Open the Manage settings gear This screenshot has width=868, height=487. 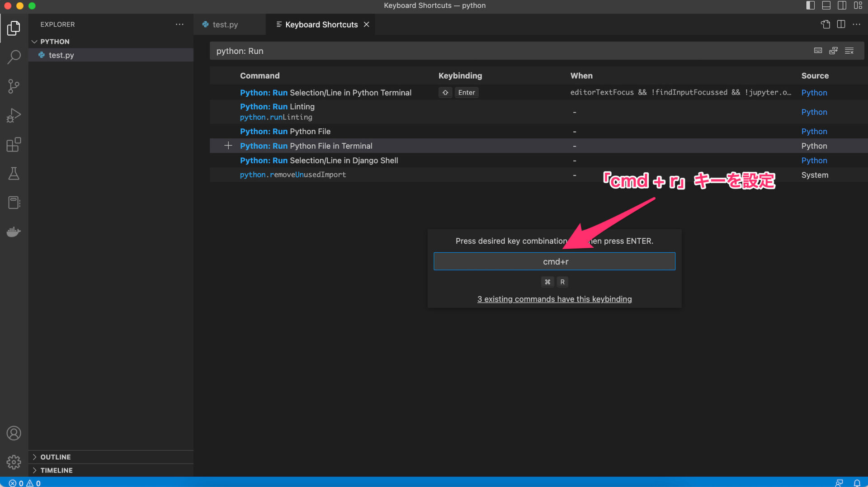click(x=14, y=462)
